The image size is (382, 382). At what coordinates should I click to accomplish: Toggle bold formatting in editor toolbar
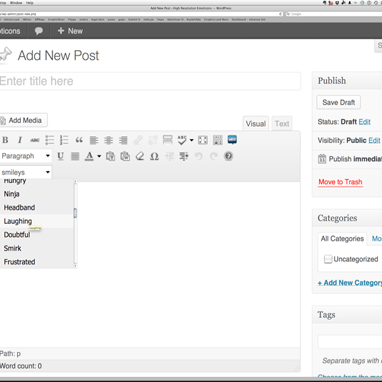(5, 140)
